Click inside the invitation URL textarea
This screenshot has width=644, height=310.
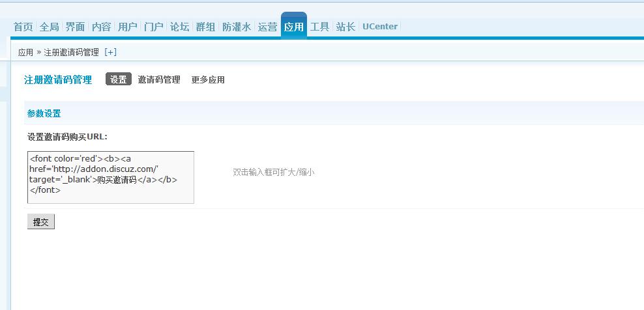110,177
